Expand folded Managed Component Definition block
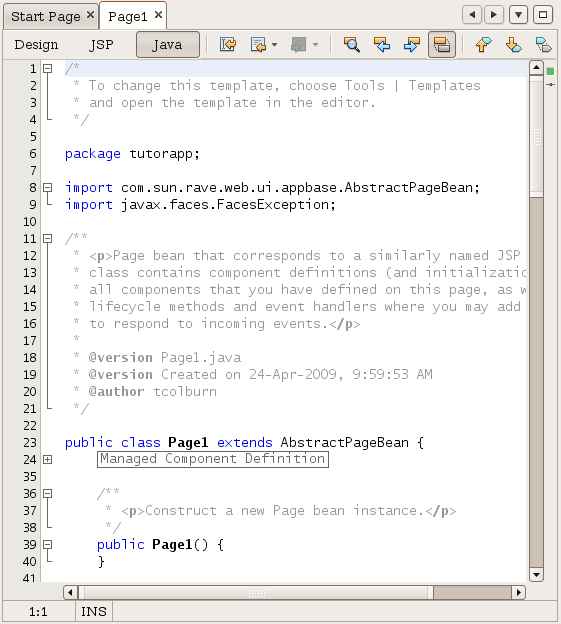561x624 pixels. click(x=47, y=460)
